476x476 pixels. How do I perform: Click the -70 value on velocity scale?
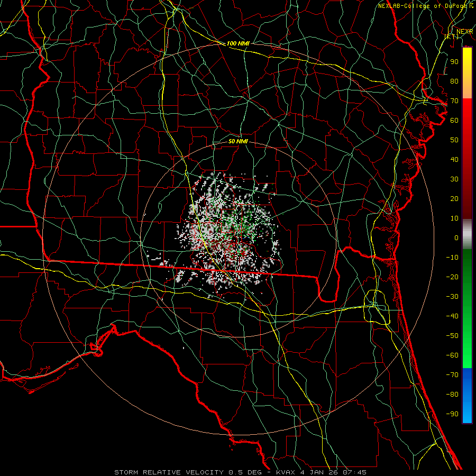(452, 375)
